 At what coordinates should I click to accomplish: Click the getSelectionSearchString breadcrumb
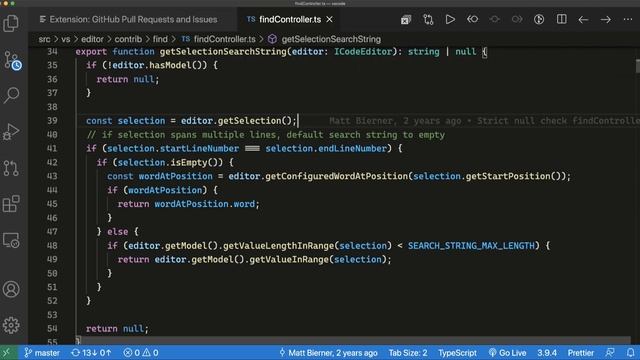[x=331, y=39]
